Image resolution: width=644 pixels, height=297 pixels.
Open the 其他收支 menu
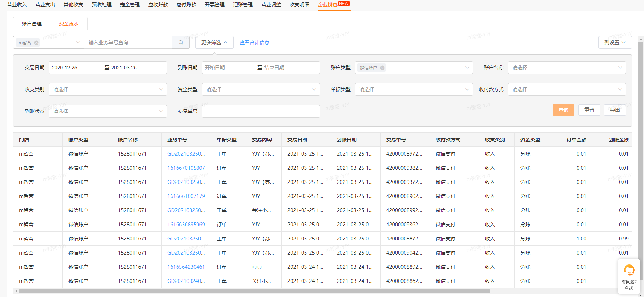click(73, 5)
